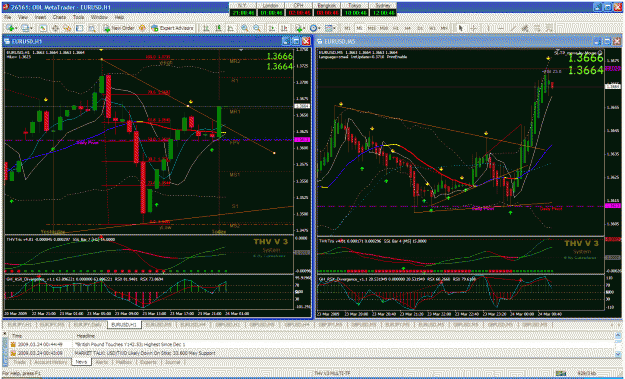
Task: Zoom out on the chart
Action: pyautogui.click(x=257, y=28)
